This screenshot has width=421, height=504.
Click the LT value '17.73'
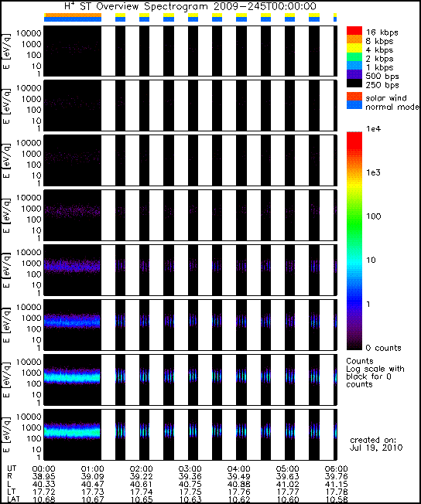[x=92, y=492]
